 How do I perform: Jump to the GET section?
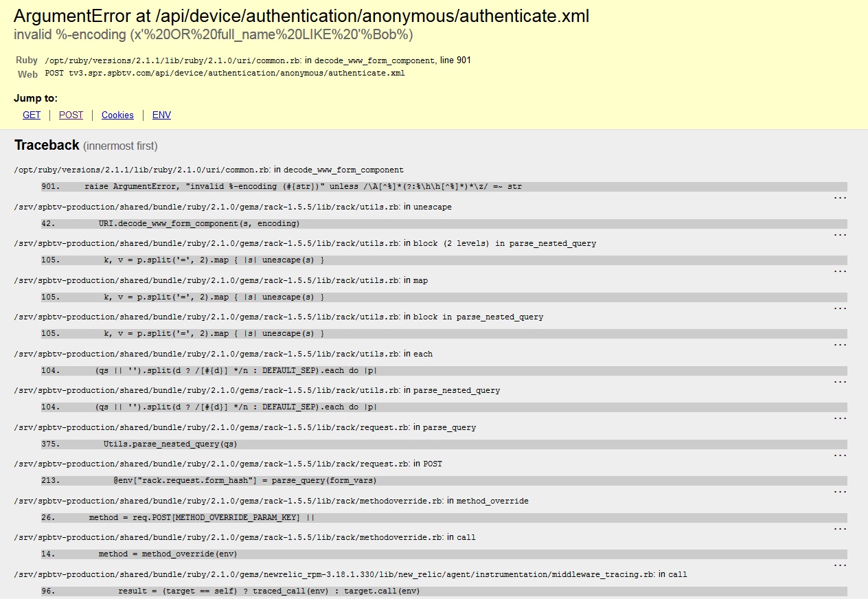[x=32, y=115]
